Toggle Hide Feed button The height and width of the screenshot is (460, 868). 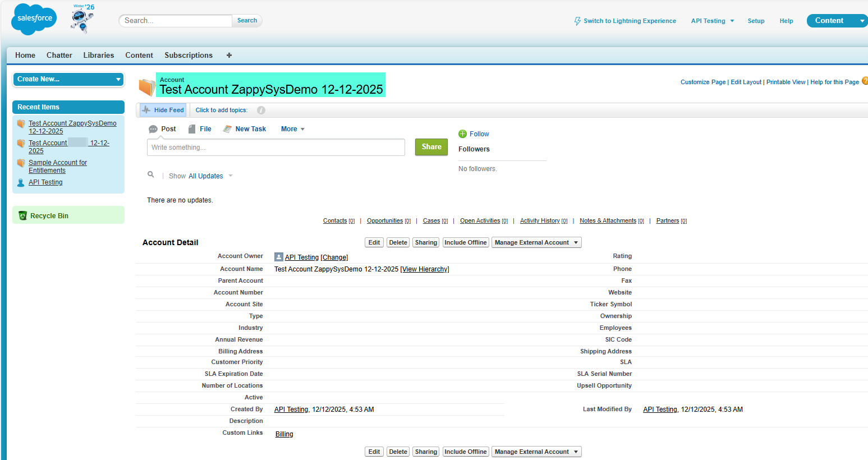point(163,111)
